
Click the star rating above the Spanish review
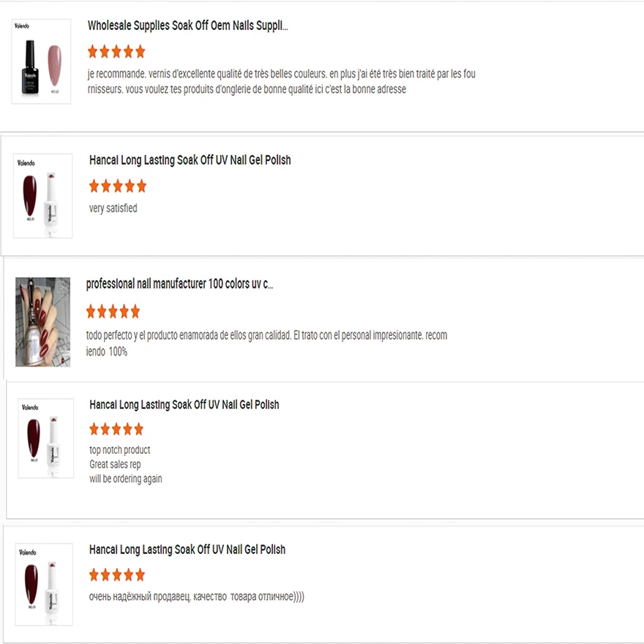(x=113, y=312)
